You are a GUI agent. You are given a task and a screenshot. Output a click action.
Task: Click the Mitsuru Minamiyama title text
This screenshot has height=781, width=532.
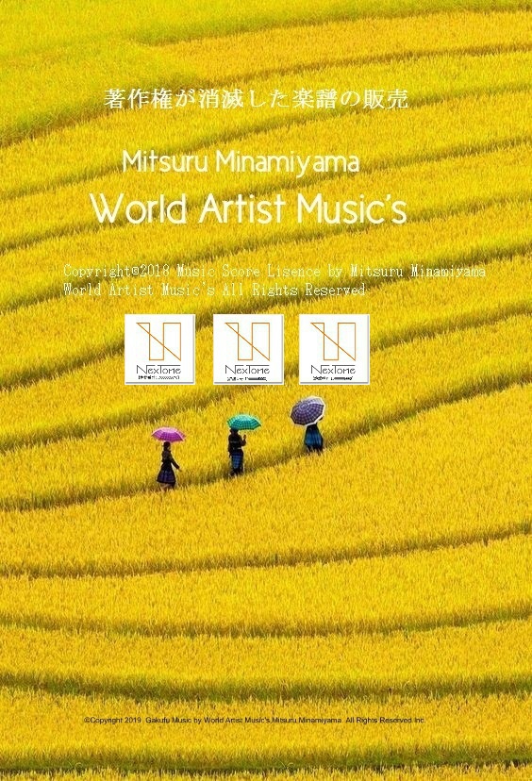click(x=241, y=162)
